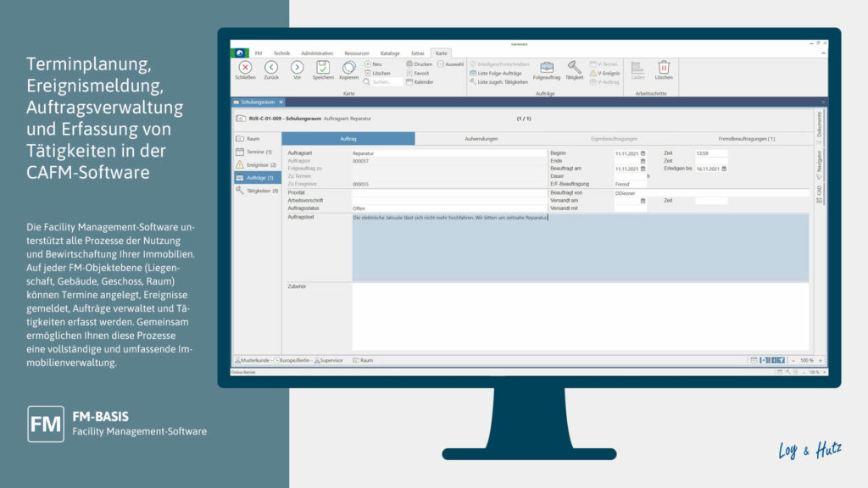
Task: Open the Erledigen bis date picker
Action: pos(726,169)
